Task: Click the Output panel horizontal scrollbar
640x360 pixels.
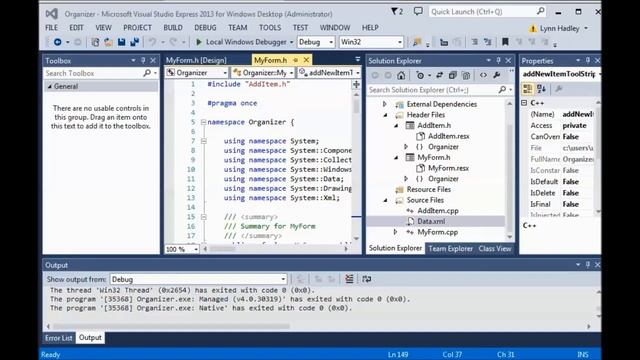Action: [x=171, y=326]
